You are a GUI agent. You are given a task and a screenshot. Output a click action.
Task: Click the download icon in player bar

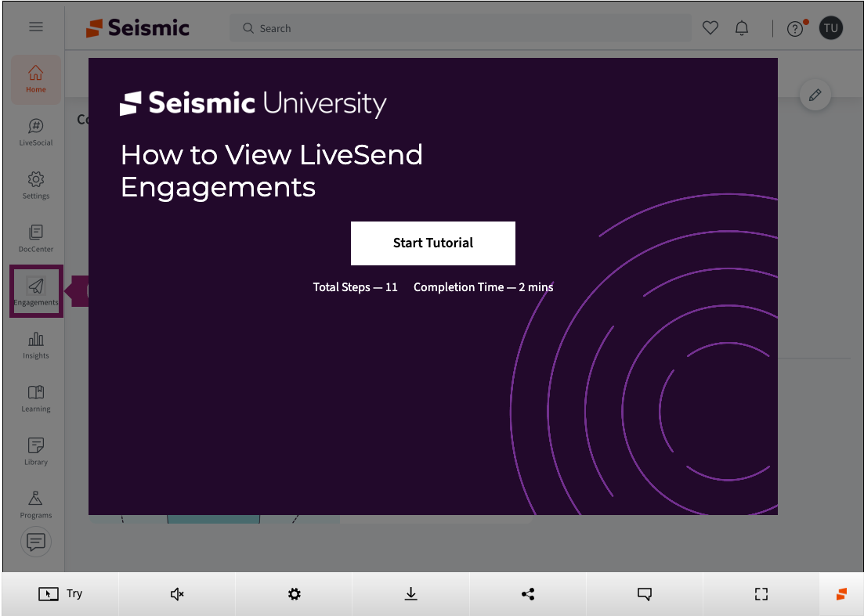click(411, 594)
